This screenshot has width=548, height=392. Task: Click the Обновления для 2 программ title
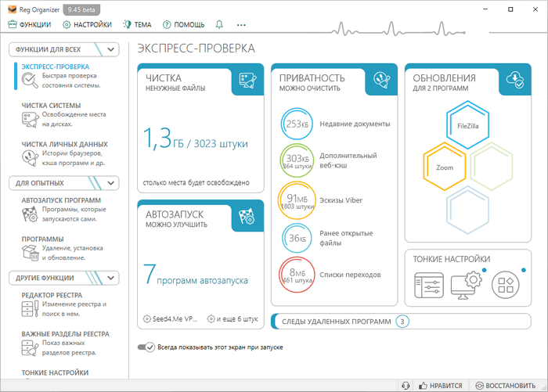coord(444,82)
